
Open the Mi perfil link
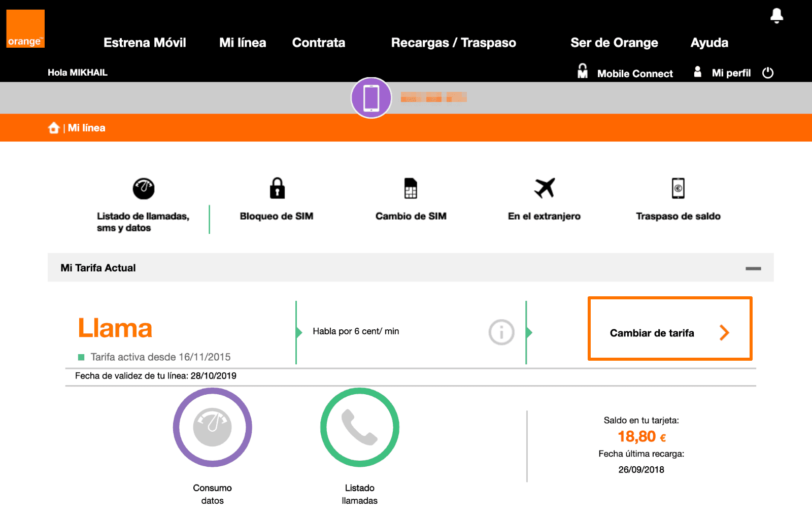click(731, 73)
